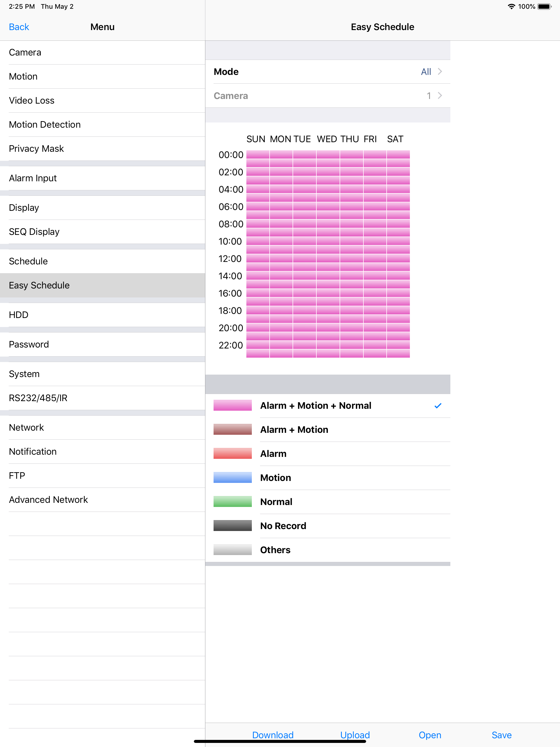The image size is (560, 747).
Task: Tap the Wi-Fi status icon
Action: (511, 6)
